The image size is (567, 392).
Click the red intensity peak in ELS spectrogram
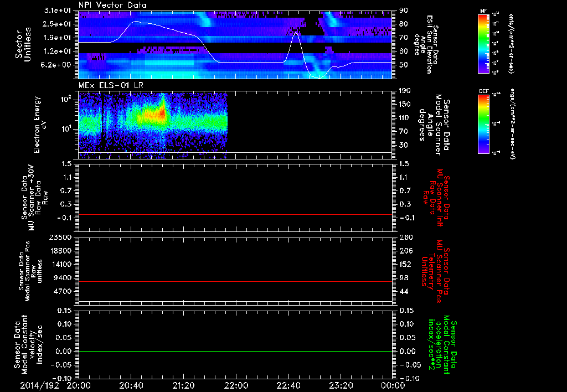pyautogui.click(x=162, y=111)
